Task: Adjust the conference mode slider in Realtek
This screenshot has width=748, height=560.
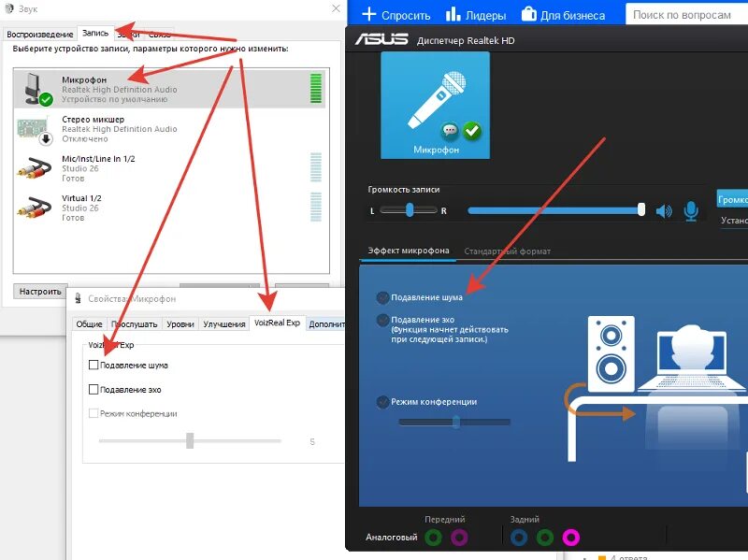Action: pyautogui.click(x=454, y=423)
